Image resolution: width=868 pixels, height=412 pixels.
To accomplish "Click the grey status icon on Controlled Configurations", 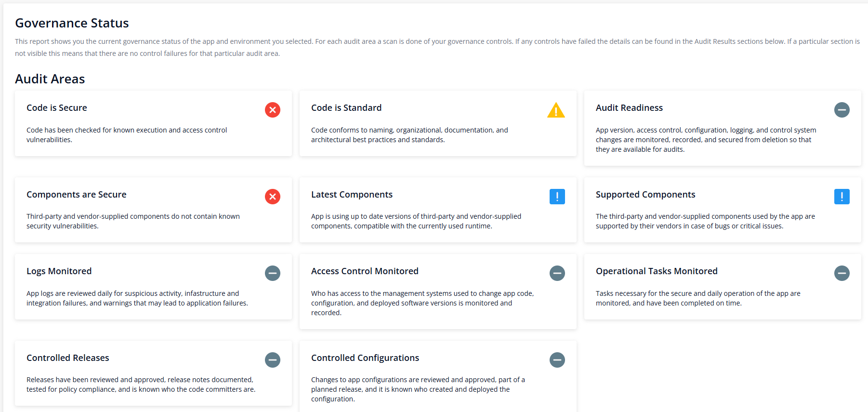I will (557, 360).
